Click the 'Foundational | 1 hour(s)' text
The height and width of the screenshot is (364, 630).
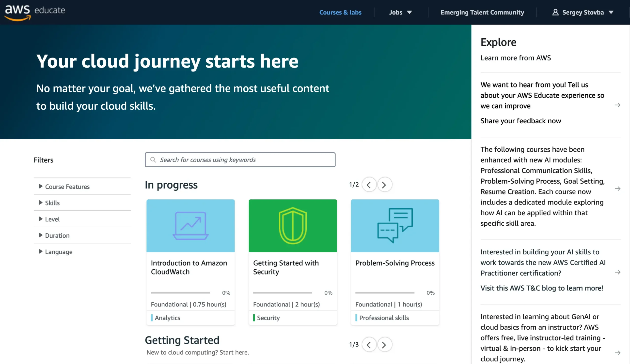389,305
